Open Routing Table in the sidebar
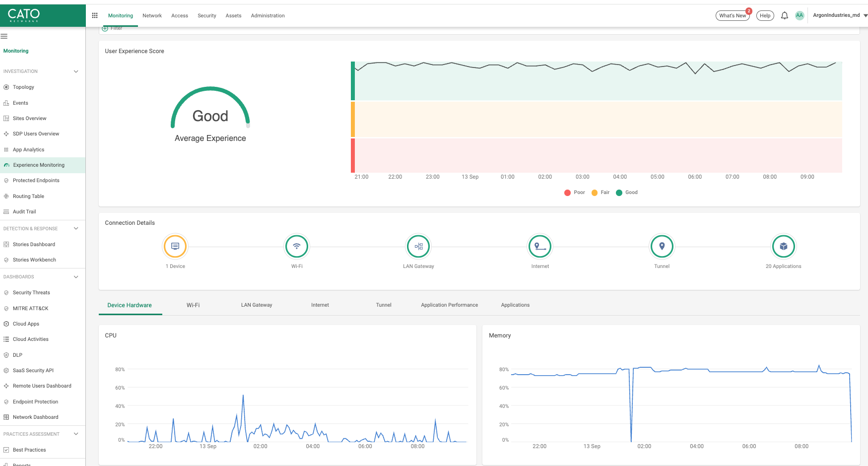The width and height of the screenshot is (868, 466). pyautogui.click(x=28, y=197)
